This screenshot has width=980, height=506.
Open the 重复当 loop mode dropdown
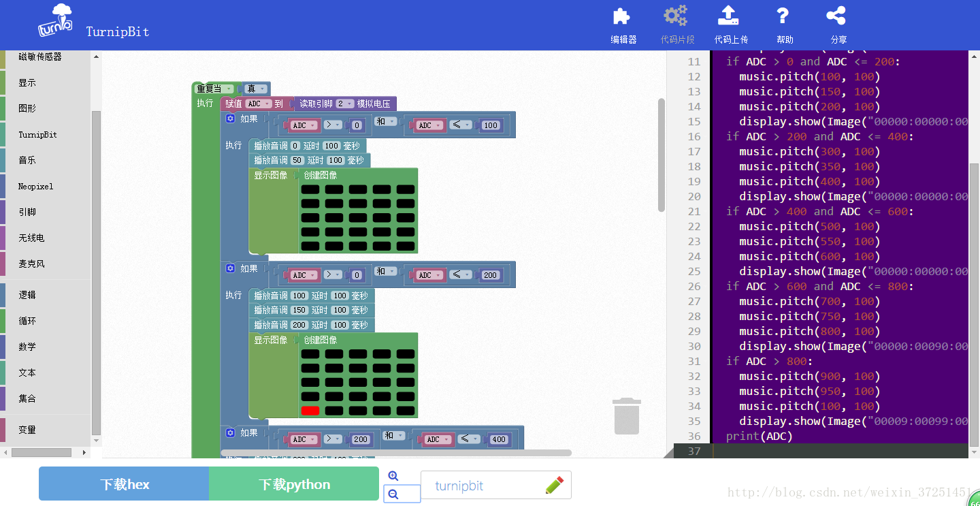pos(214,89)
